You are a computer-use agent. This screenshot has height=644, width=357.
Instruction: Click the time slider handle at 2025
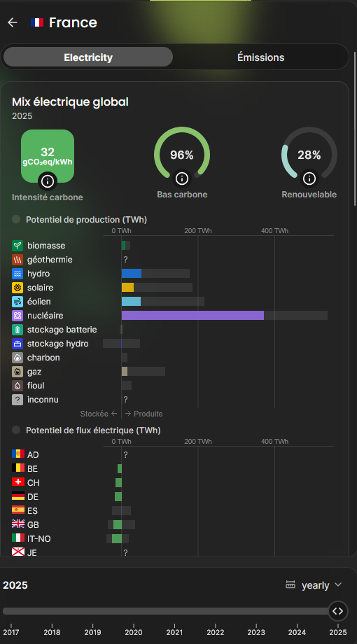coord(338,610)
